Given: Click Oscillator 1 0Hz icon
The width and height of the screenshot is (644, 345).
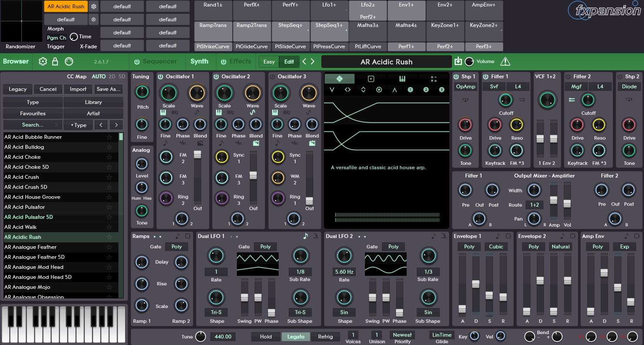Looking at the screenshot, I should 175,113.
